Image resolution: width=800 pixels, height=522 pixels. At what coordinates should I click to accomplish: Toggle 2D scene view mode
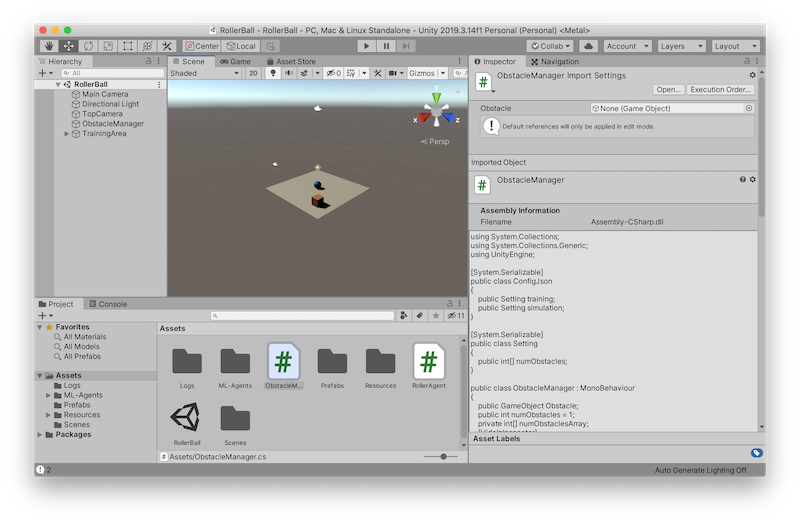[253, 73]
